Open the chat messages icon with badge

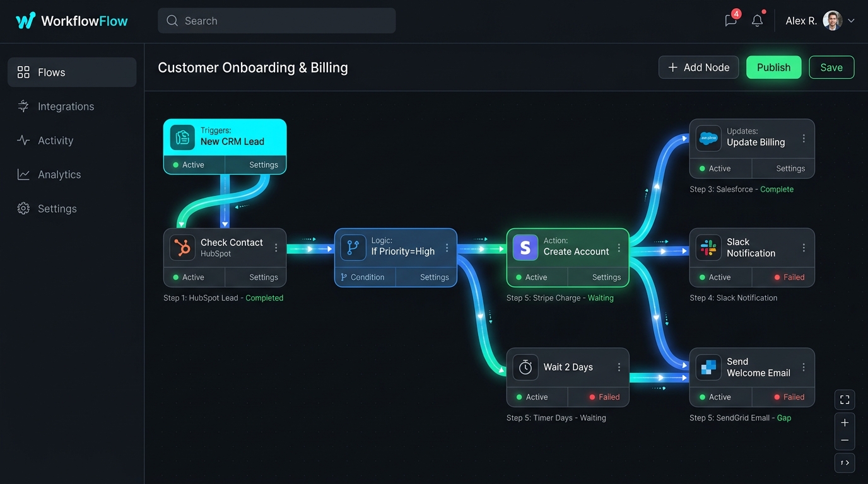tap(732, 20)
